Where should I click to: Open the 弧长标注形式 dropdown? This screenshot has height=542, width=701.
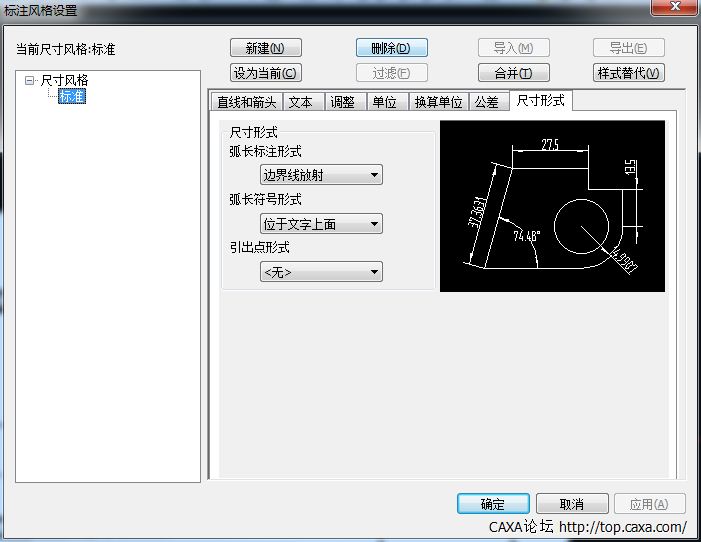pos(321,176)
